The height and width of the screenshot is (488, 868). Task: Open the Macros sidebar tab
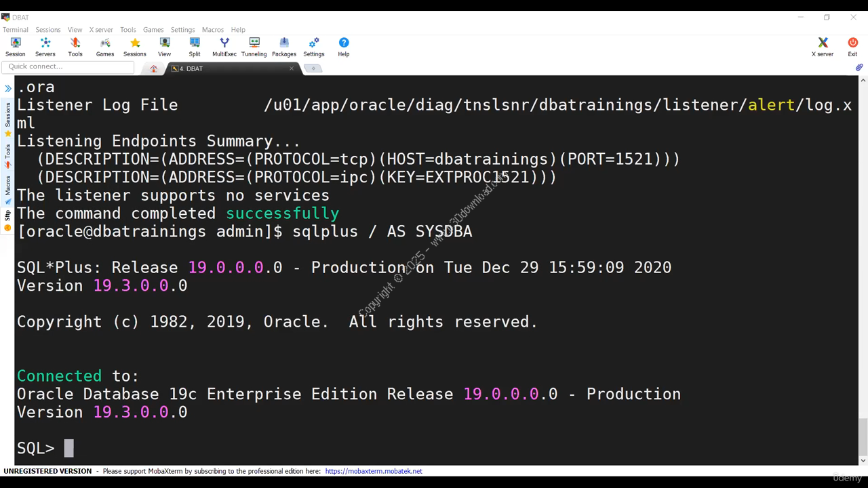(7, 190)
